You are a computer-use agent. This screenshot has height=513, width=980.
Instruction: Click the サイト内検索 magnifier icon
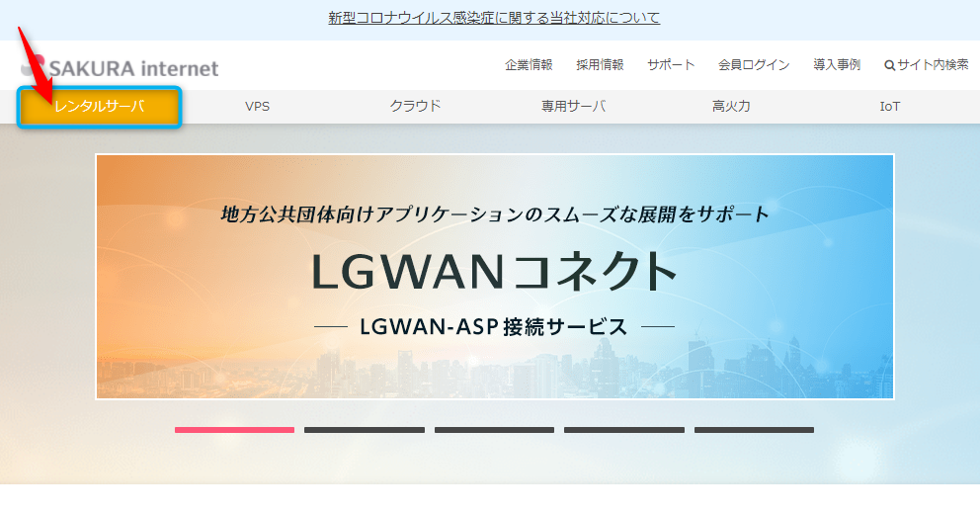coord(890,65)
